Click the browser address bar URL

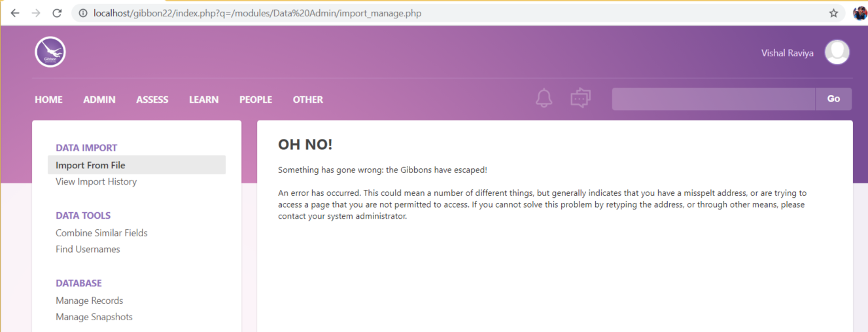pos(258,13)
